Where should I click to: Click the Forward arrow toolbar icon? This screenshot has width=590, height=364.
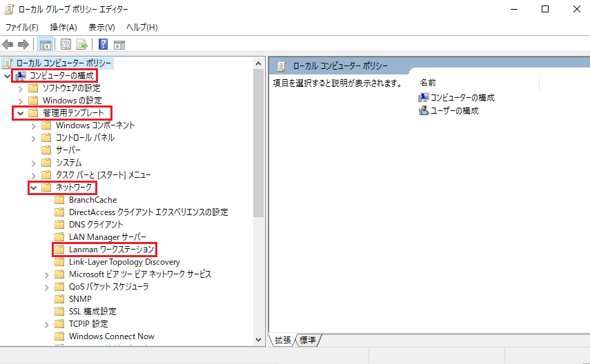click(23, 45)
